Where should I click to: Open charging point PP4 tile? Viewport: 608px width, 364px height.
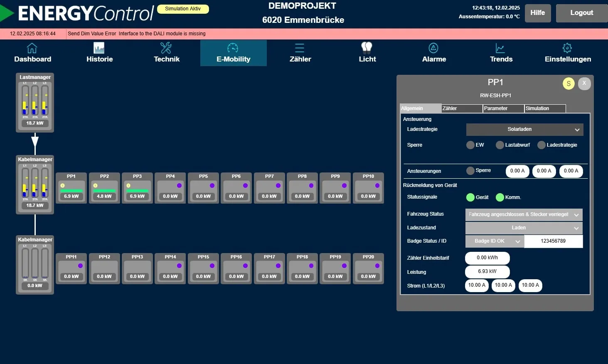click(170, 188)
